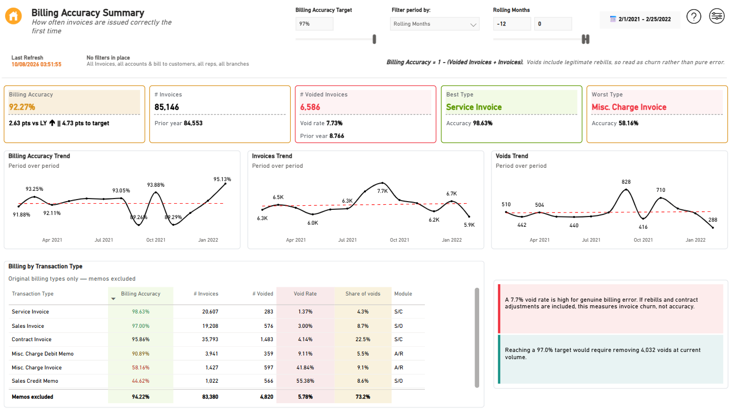Open the help question mark icon
Image resolution: width=731 pixels, height=413 pixels.
tap(693, 17)
